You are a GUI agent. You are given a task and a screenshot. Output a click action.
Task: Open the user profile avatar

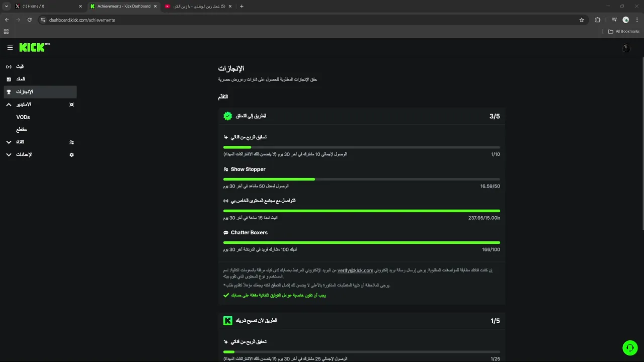pos(626,48)
